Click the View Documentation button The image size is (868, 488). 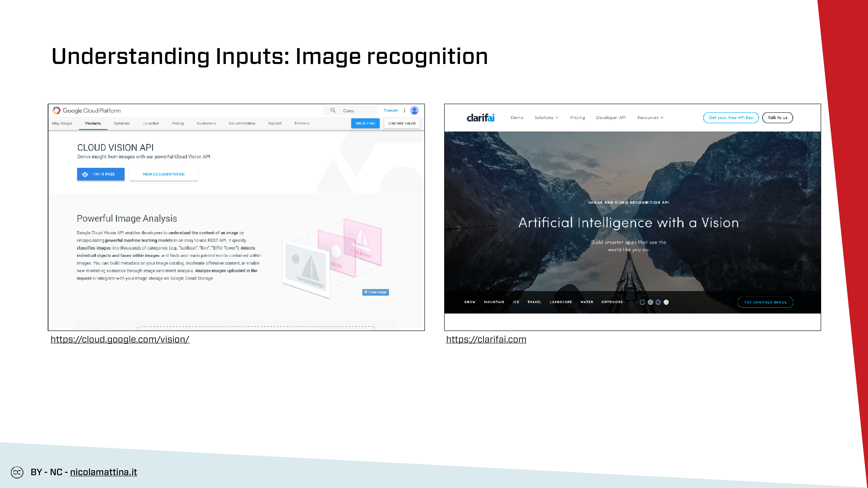pyautogui.click(x=163, y=174)
